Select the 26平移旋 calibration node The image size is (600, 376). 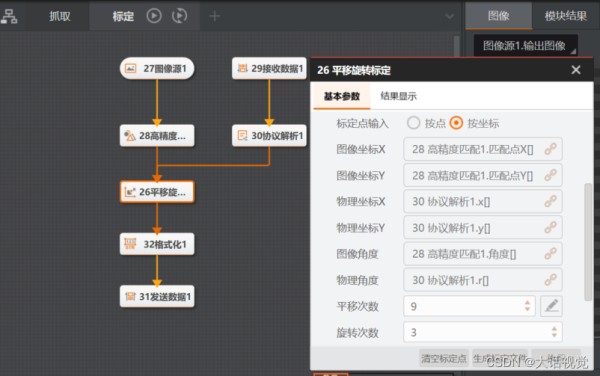pos(157,192)
